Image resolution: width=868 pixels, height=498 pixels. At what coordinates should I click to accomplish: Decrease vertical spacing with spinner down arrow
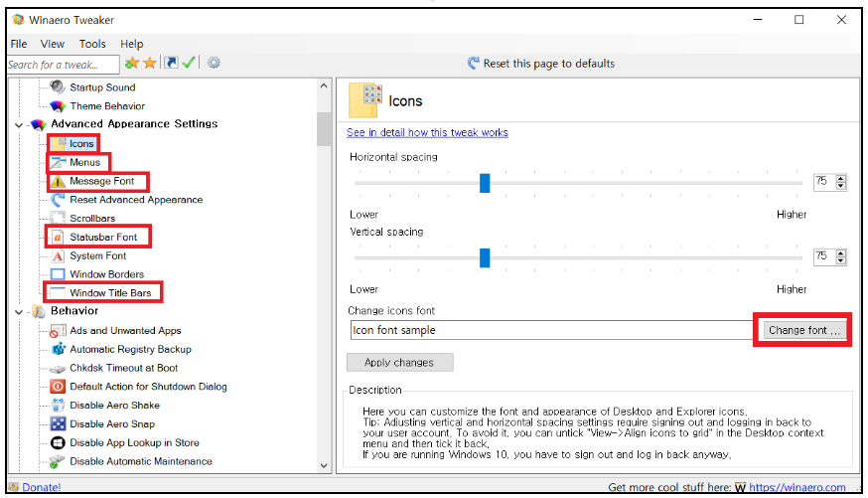click(x=841, y=259)
